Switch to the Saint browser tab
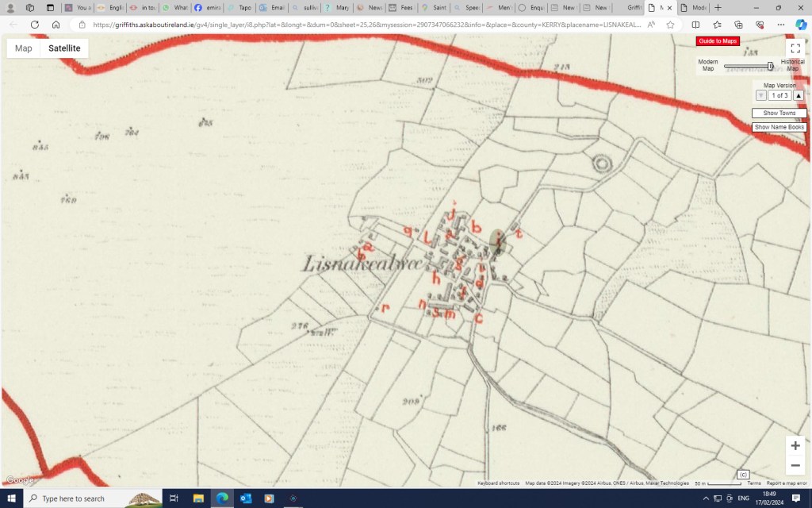The image size is (812, 508). pos(435,8)
